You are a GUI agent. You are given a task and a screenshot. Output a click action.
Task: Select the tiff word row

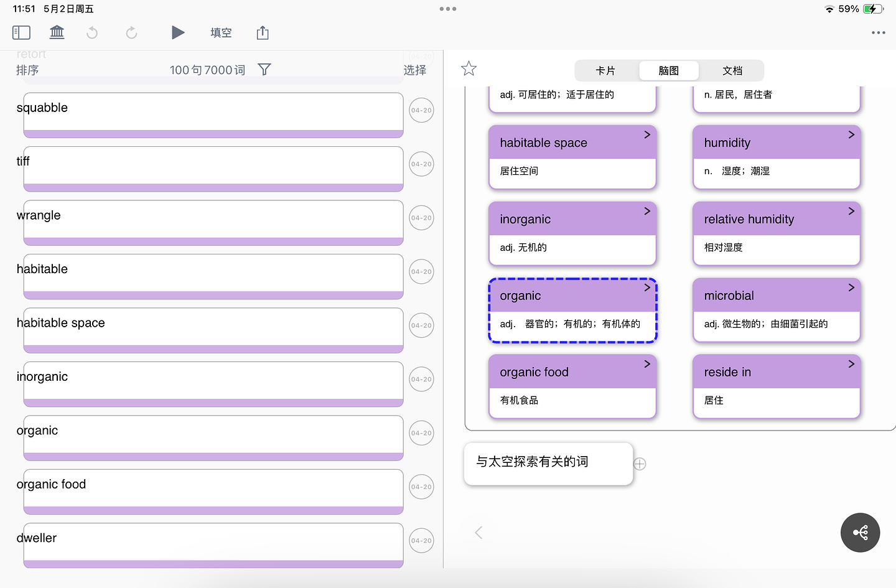(x=213, y=169)
